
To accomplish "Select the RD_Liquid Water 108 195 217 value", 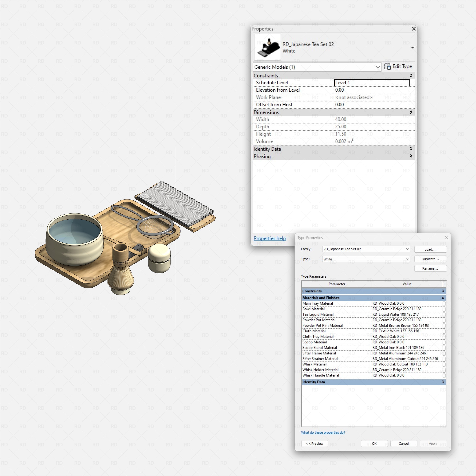I will tap(407, 315).
